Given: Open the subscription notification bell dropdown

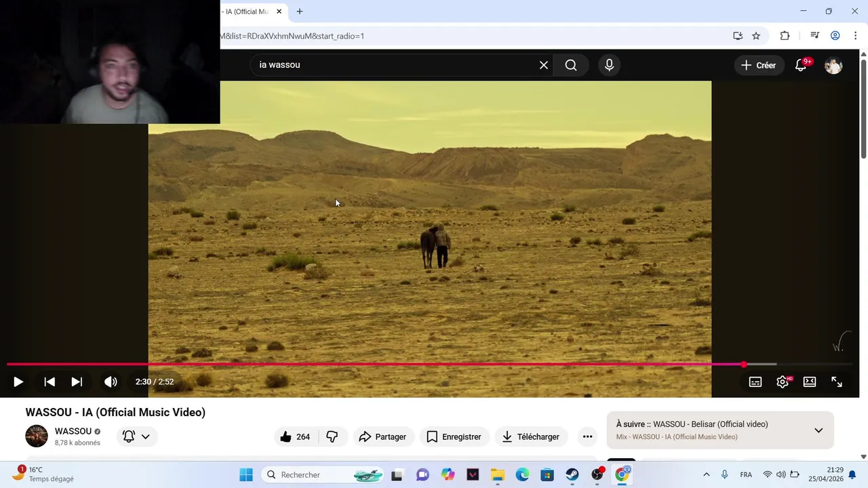Looking at the screenshot, I should coord(136,436).
